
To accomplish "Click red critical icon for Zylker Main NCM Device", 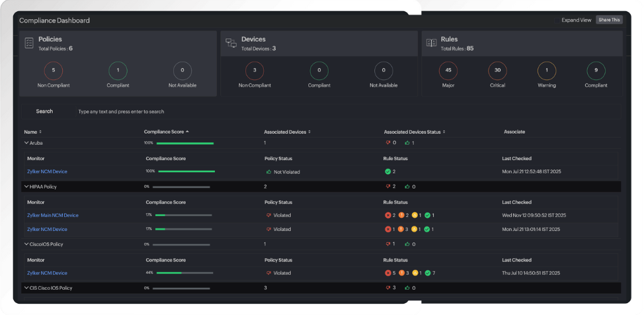I will click(387, 215).
